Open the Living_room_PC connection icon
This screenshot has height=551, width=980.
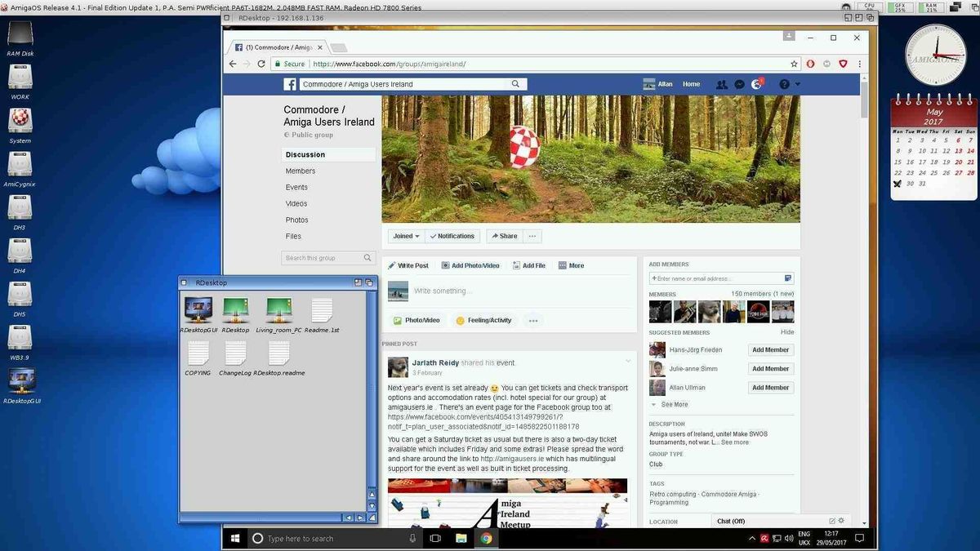[278, 311]
